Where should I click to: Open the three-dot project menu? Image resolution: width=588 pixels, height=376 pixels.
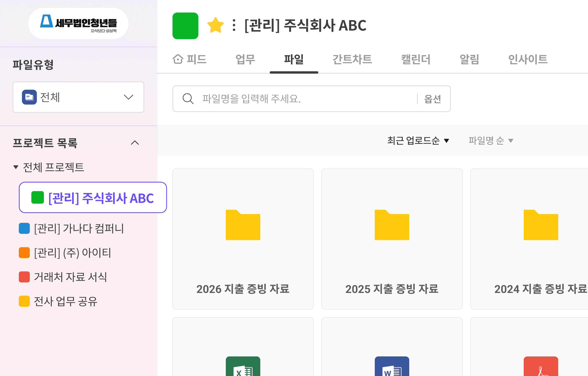(x=234, y=25)
